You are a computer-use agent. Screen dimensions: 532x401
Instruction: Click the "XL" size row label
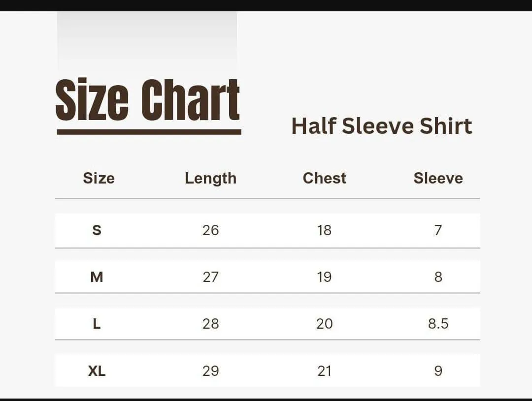pyautogui.click(x=97, y=370)
